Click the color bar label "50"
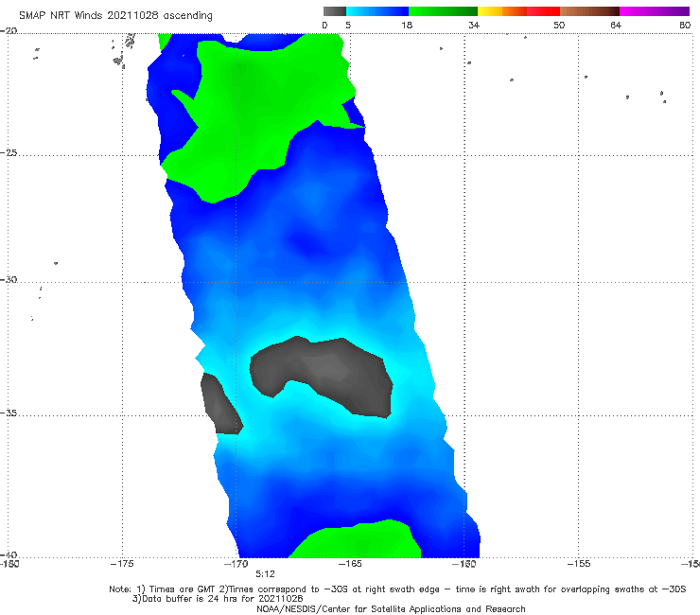700x615 pixels. [x=559, y=26]
